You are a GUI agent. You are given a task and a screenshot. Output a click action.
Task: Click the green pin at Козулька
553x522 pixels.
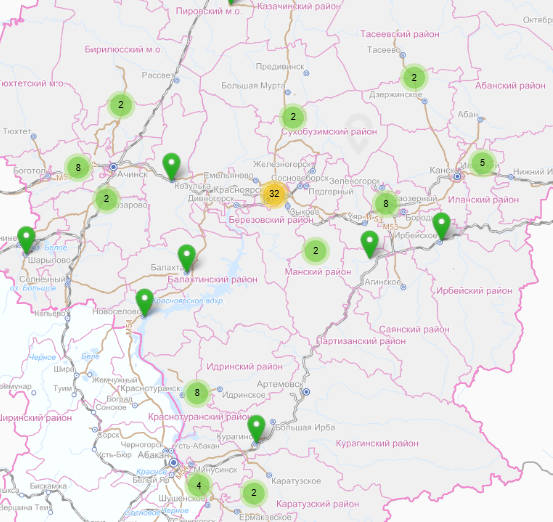171,166
